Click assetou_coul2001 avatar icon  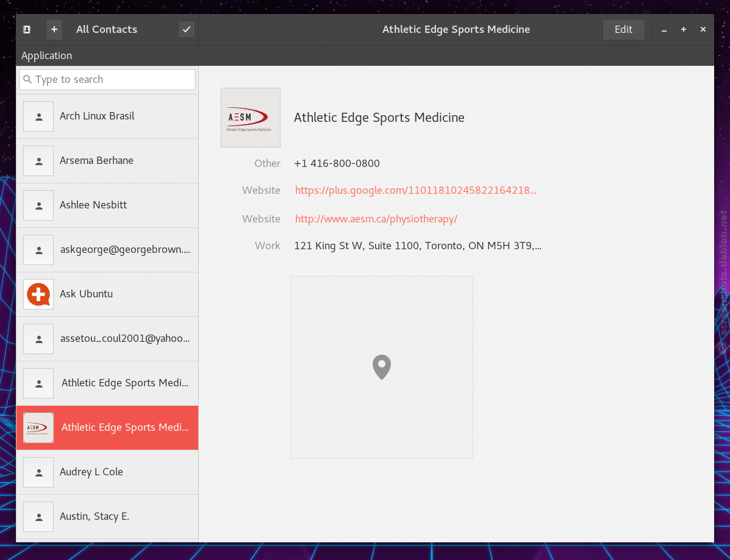[x=38, y=339]
